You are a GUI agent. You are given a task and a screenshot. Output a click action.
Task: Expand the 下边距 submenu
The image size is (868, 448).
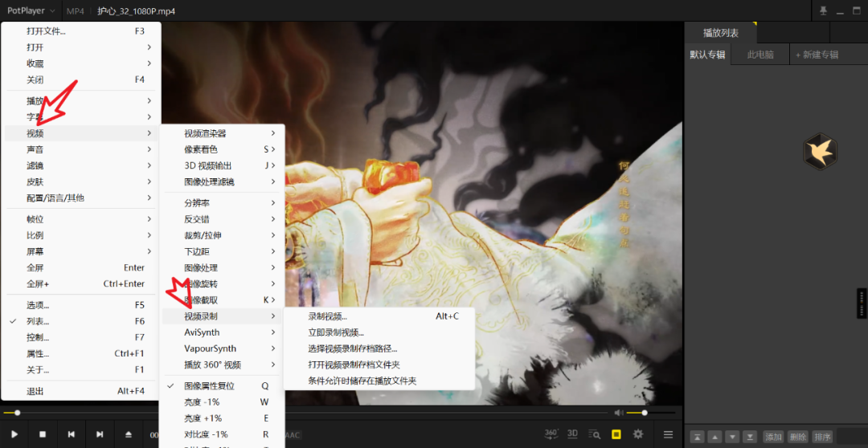[223, 251]
